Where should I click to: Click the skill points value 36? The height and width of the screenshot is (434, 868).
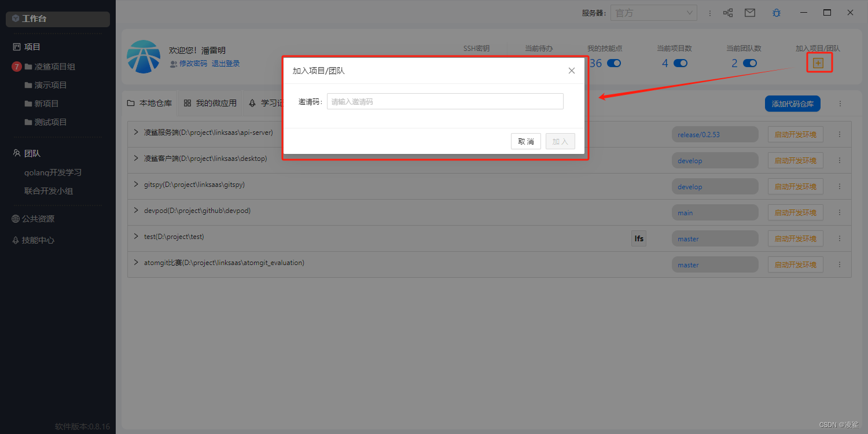coord(596,63)
